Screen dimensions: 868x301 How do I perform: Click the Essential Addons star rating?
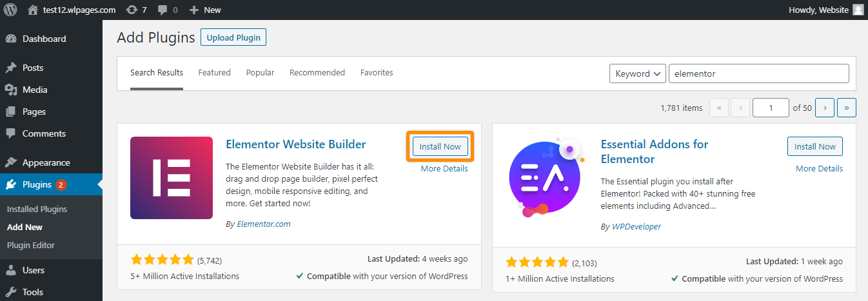coord(537,262)
